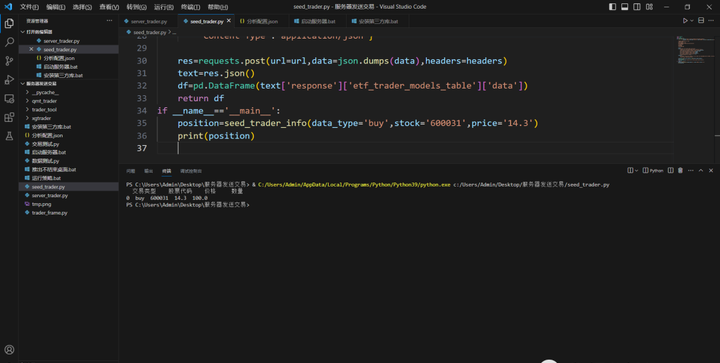Expand the qmt_trader folder
Image resolution: width=720 pixels, height=363 pixels.
pyautogui.click(x=44, y=101)
